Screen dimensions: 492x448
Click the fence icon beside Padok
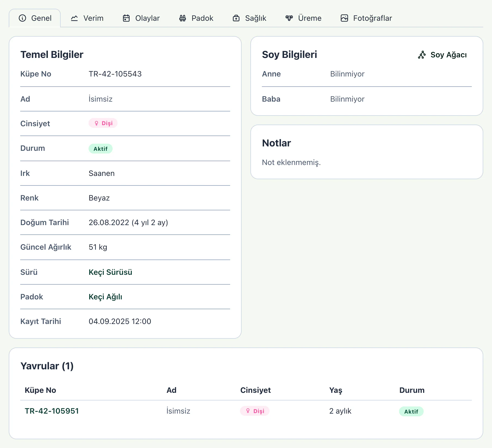click(183, 18)
